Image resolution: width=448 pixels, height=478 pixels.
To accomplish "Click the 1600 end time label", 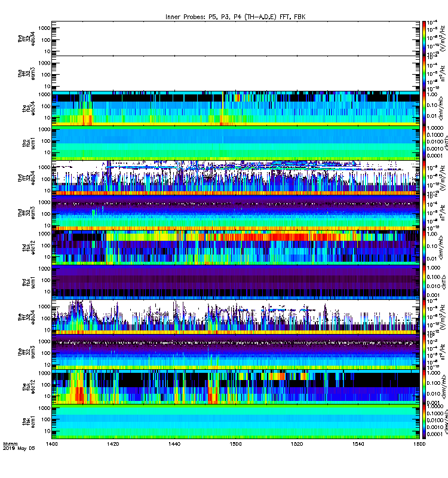I will click(419, 444).
